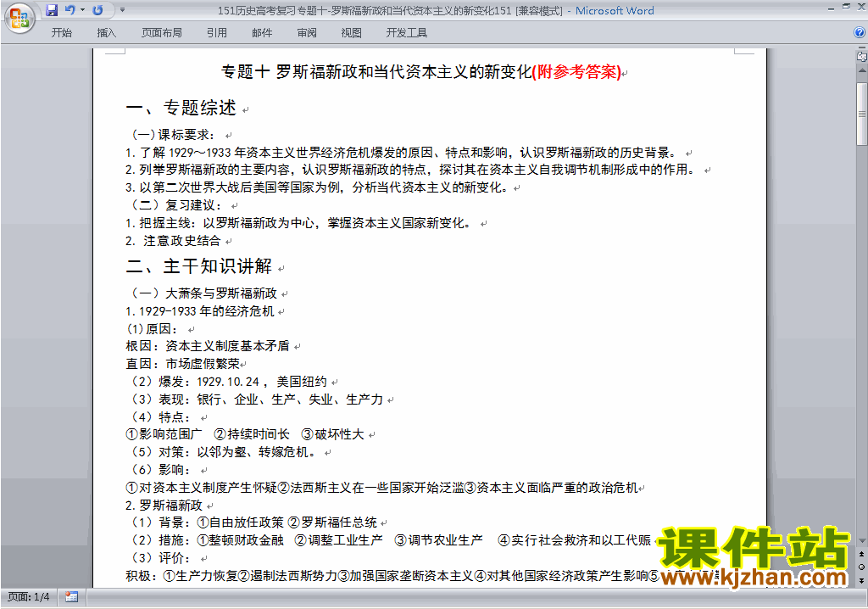Switch to the 引用 ribbon tab

tap(217, 33)
